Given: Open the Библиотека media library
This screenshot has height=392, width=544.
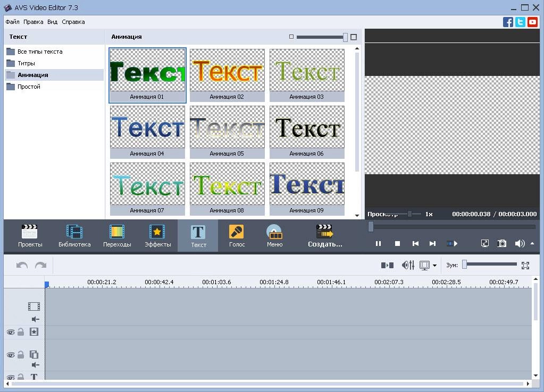Looking at the screenshot, I should (x=74, y=236).
